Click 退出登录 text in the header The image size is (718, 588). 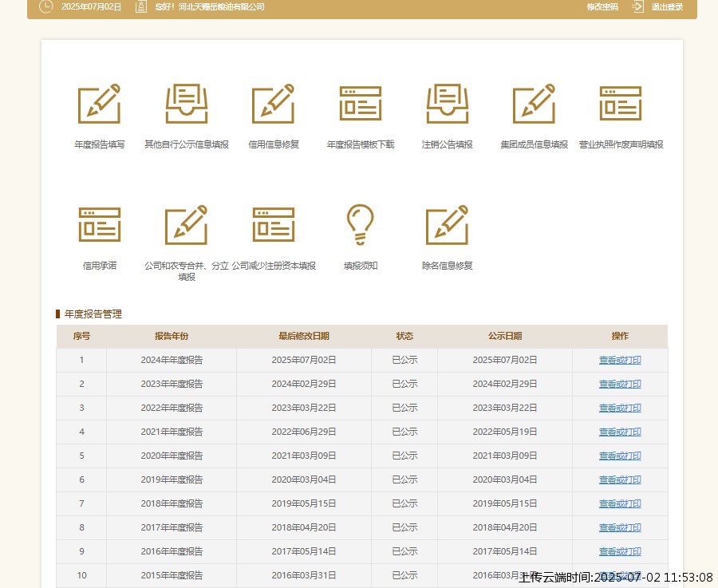(x=667, y=7)
